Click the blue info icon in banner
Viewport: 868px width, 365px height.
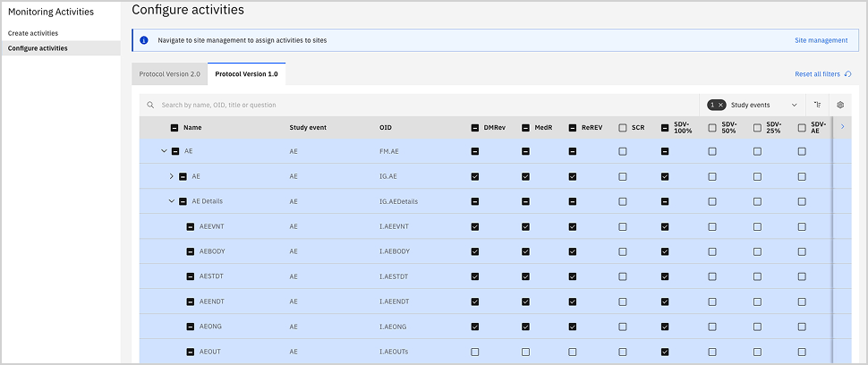tap(144, 40)
